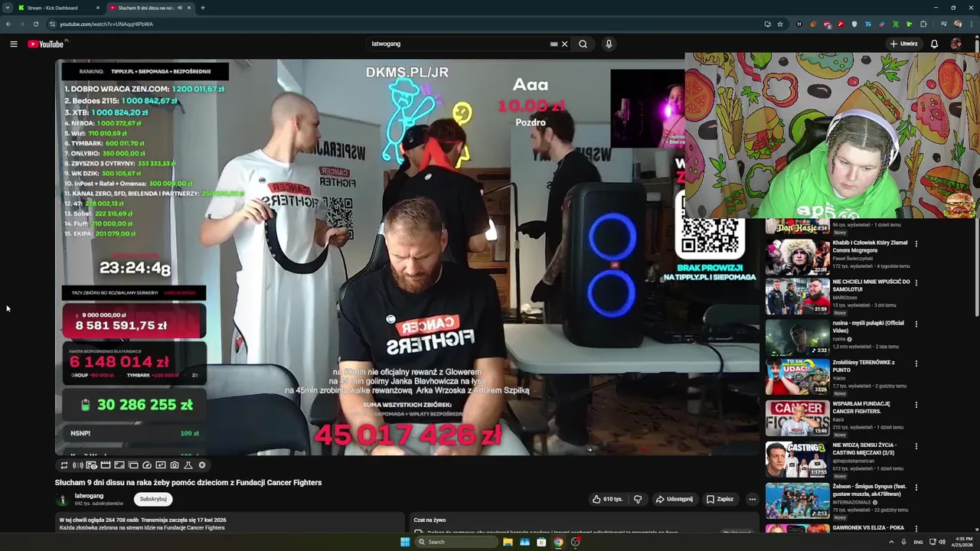Open the łatwogang channel avatar

tap(62, 499)
